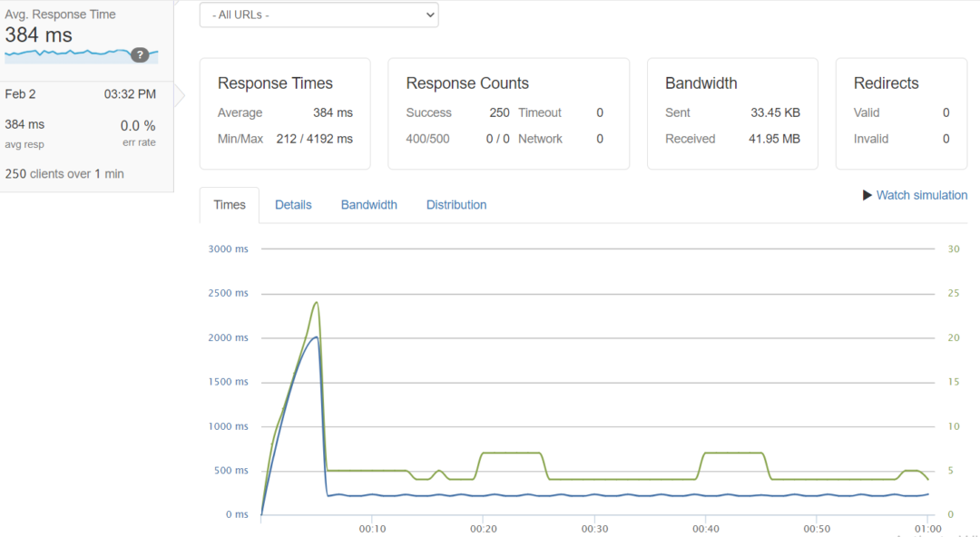
Task: Select the Distribution tab
Action: [456, 204]
